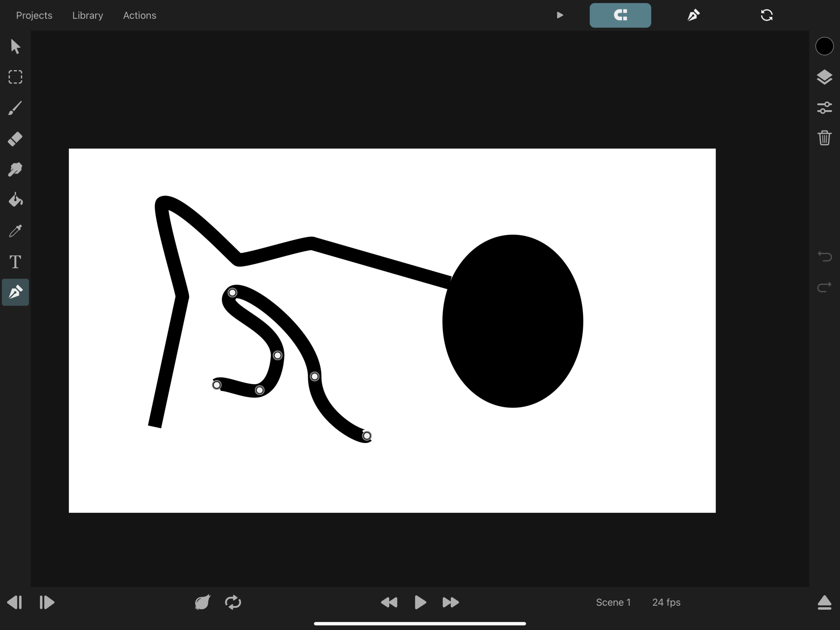Screen dimensions: 840x630
Task: Open the Actions menu
Action: pos(139,15)
